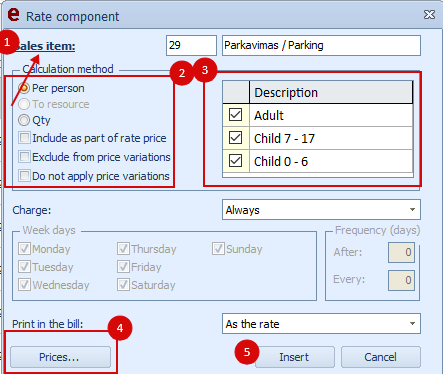Close the Rate component dialog

429,14
